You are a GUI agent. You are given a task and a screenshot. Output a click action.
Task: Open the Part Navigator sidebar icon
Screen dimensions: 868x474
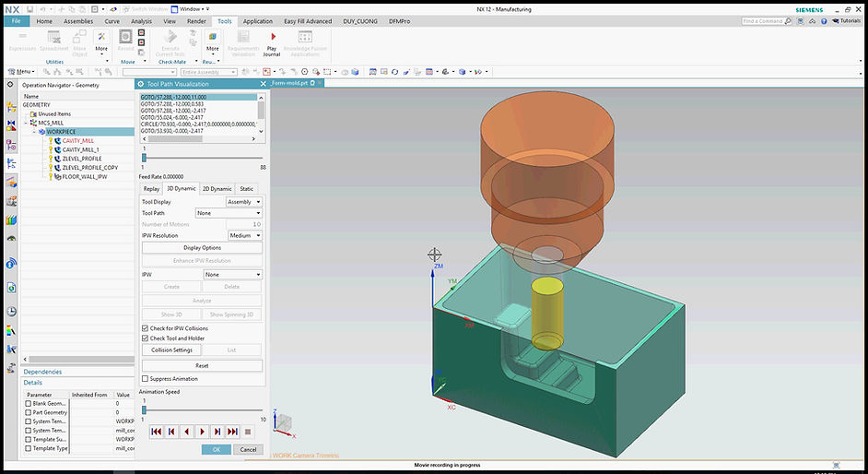click(11, 145)
